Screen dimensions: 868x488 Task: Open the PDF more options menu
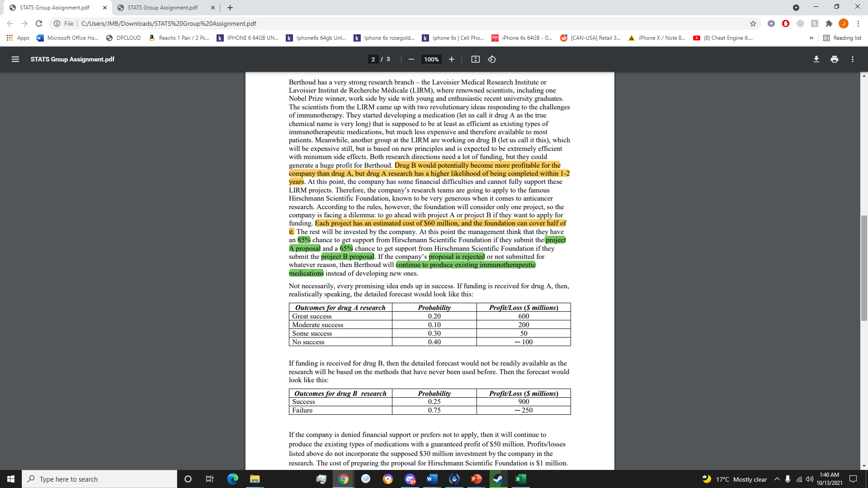click(x=852, y=59)
